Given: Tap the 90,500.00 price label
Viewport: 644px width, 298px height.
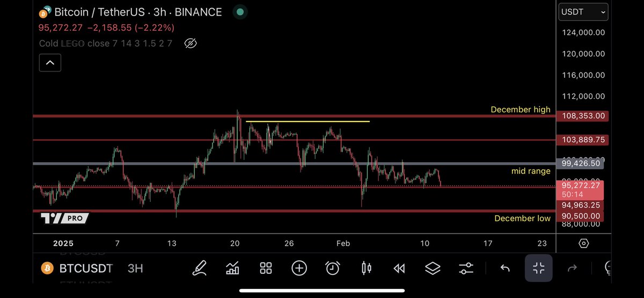Looking at the screenshot, I should coord(580,216).
